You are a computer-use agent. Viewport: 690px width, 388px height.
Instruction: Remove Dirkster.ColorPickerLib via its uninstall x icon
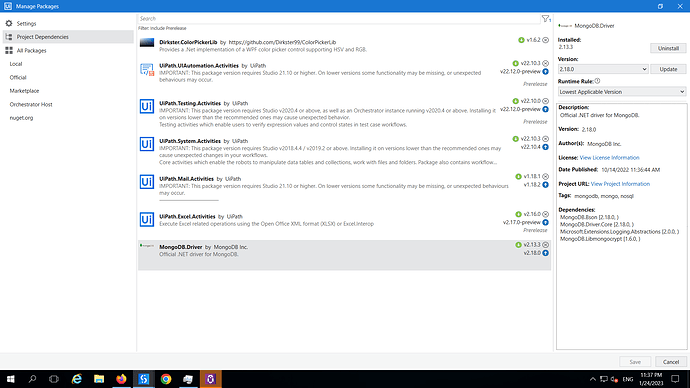pyautogui.click(x=546, y=40)
